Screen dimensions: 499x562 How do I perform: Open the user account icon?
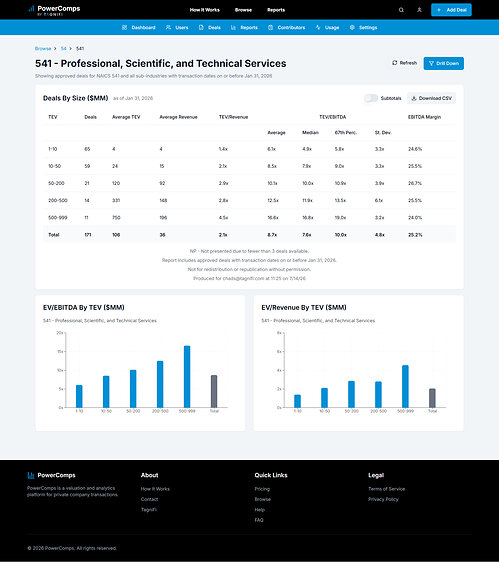tap(419, 10)
